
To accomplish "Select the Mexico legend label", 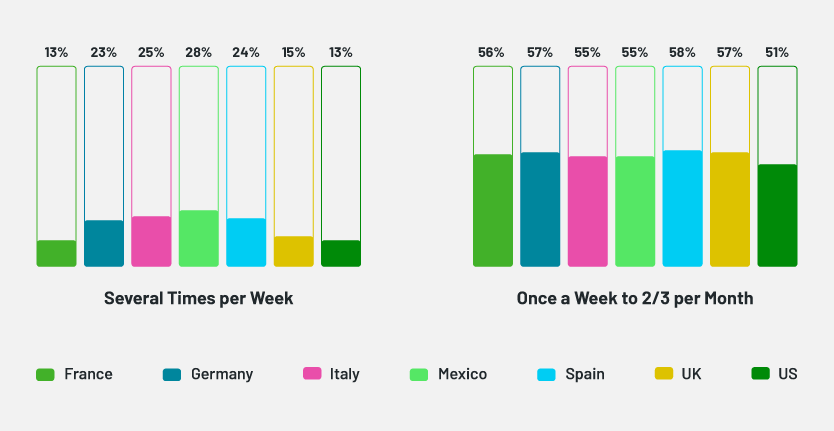I will [x=462, y=375].
